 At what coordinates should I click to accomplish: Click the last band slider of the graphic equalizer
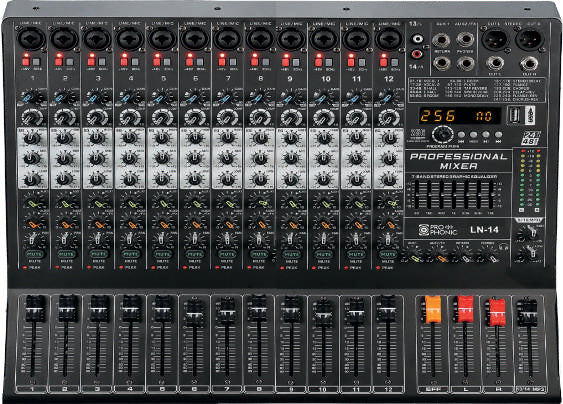coord(491,194)
